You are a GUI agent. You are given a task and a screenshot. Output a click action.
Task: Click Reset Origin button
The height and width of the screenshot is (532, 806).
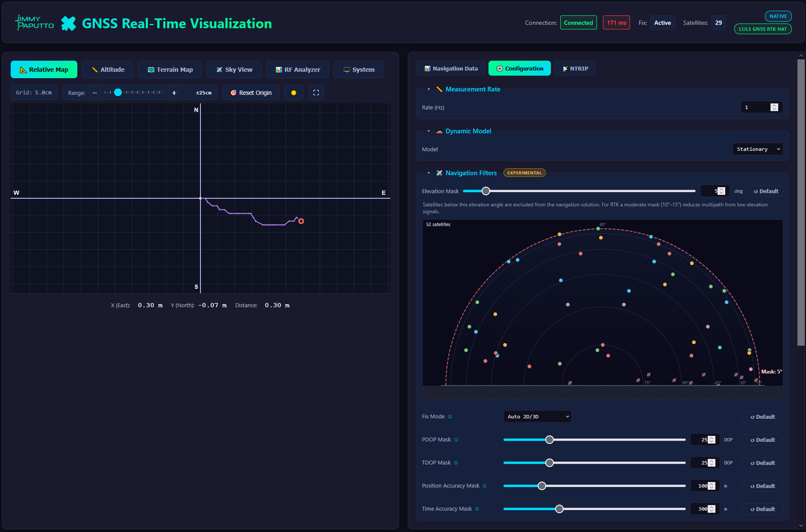click(250, 93)
